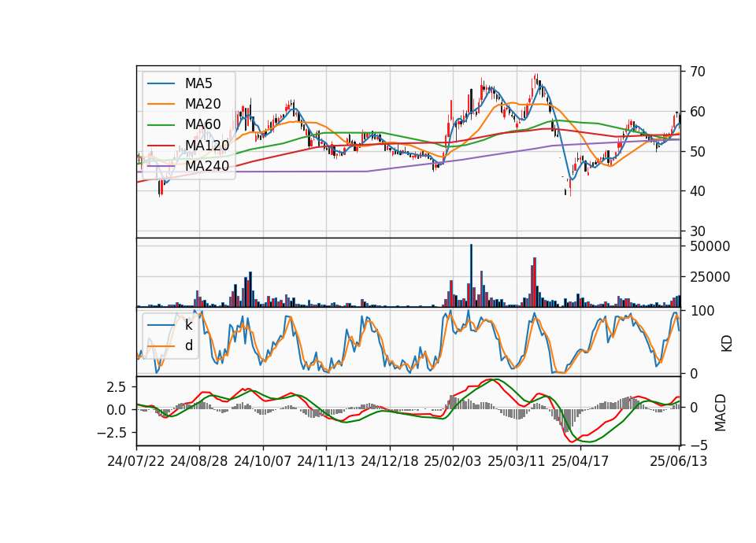The width and height of the screenshot is (756, 543).
Task: Click the 25/03/11 date tick label
Action: click(517, 461)
